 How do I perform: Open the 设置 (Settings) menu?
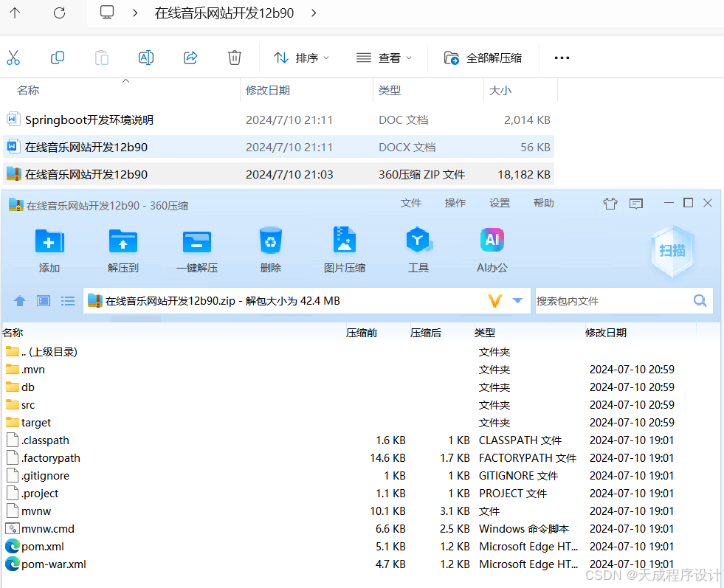point(500,203)
